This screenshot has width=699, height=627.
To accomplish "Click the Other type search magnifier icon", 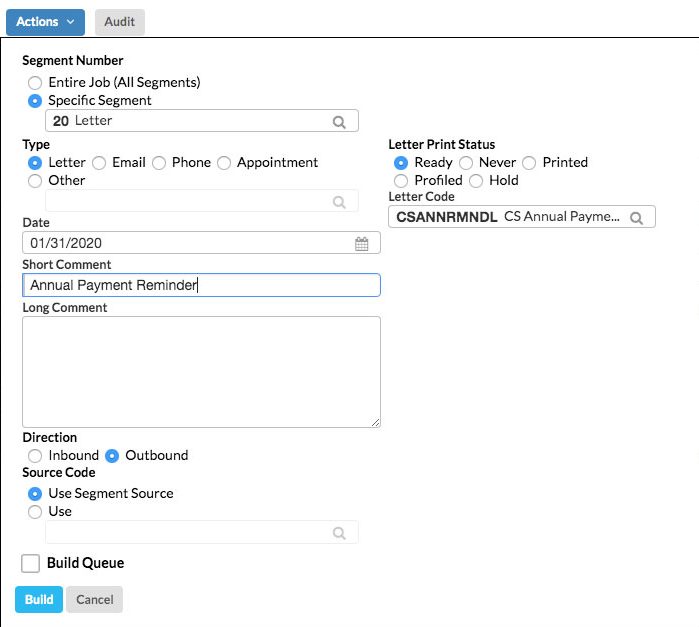I will click(x=339, y=202).
